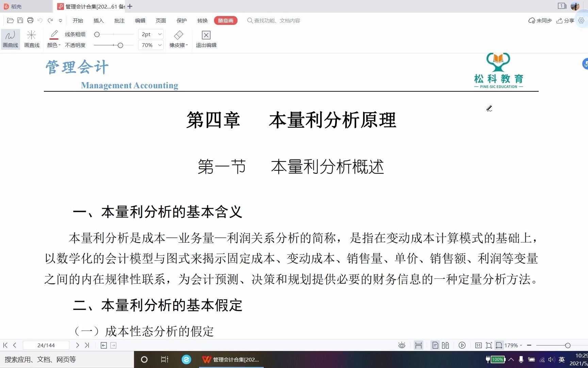
Task: Set zoom to actual size 1:1
Action: [x=478, y=345]
